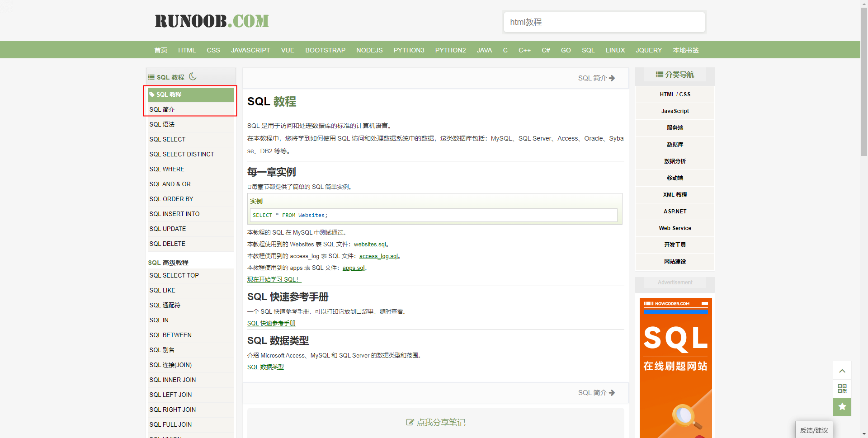This screenshot has width=868, height=438.
Task: Click the star favorite icon
Action: 842,407
